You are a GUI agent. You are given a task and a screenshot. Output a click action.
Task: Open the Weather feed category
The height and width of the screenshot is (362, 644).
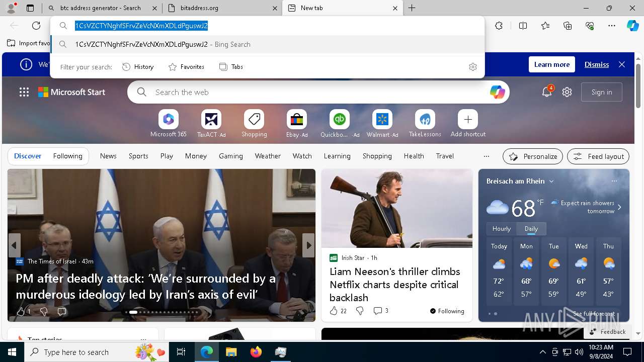pyautogui.click(x=268, y=156)
